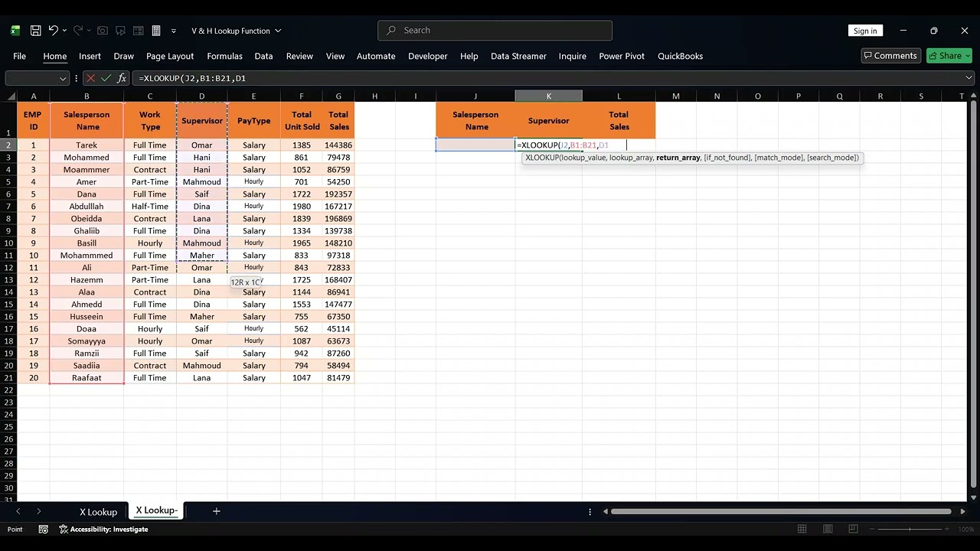This screenshot has height=551, width=980.
Task: Click the redo arrow icon
Action: point(77,31)
